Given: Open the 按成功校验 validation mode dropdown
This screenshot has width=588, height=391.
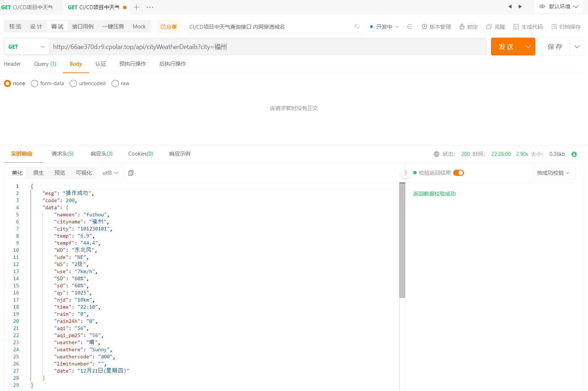Looking at the screenshot, I should tap(554, 173).
